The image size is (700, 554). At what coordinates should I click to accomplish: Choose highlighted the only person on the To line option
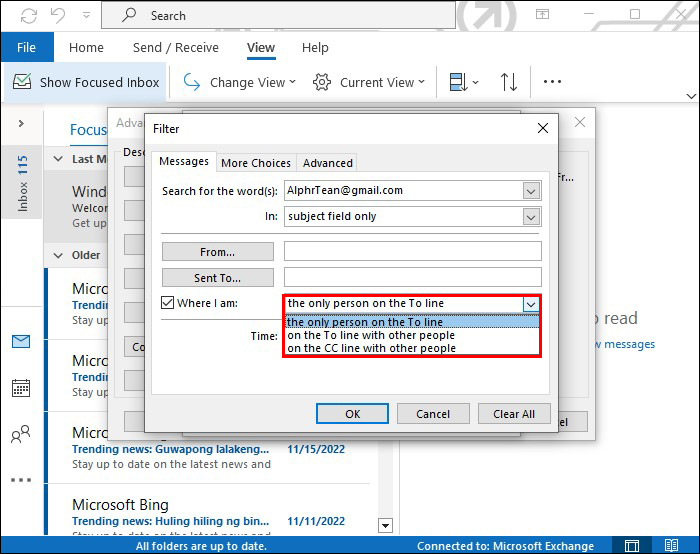(x=412, y=321)
